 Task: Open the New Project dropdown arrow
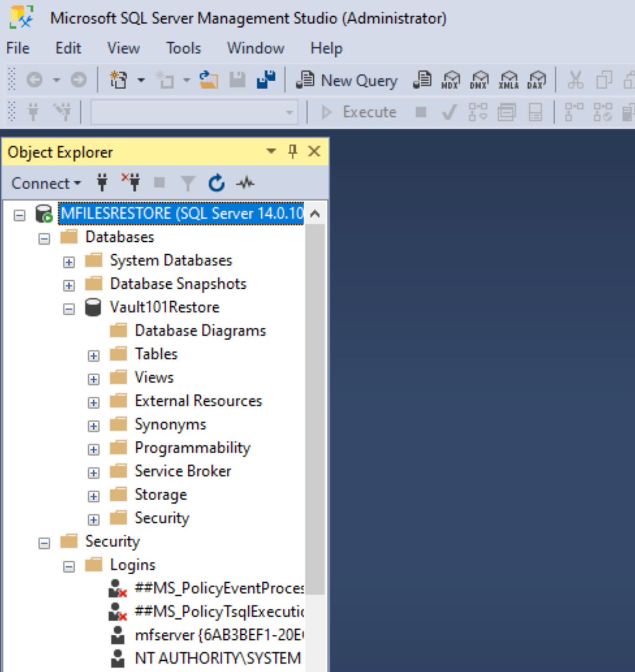[141, 80]
